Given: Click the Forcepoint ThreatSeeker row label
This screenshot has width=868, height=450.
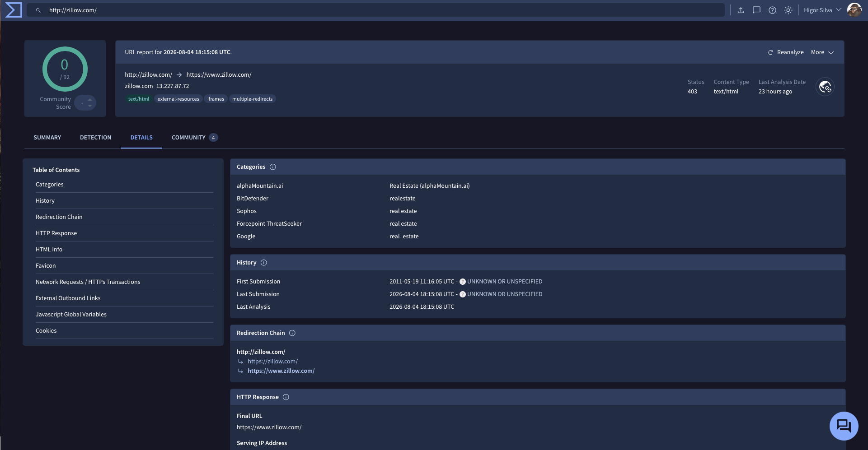Looking at the screenshot, I should point(269,224).
